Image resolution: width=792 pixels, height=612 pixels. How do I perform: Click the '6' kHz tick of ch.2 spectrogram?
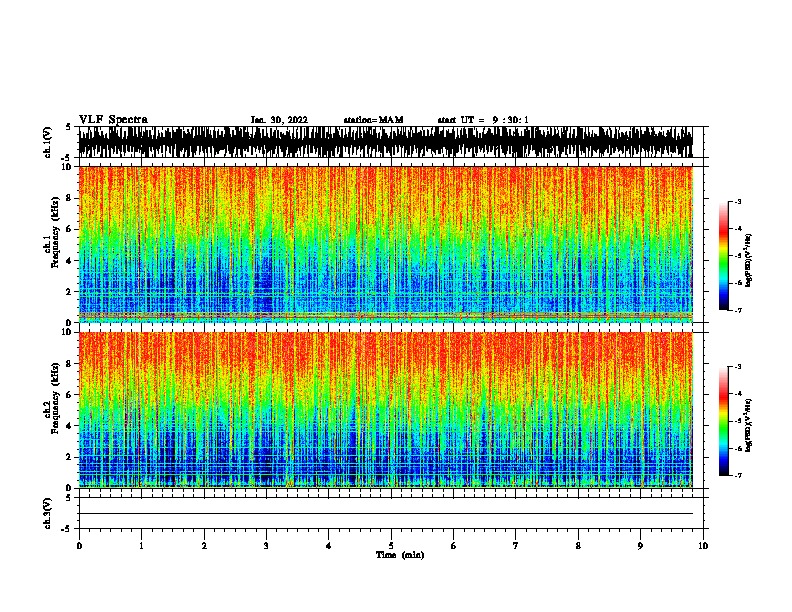click(69, 395)
